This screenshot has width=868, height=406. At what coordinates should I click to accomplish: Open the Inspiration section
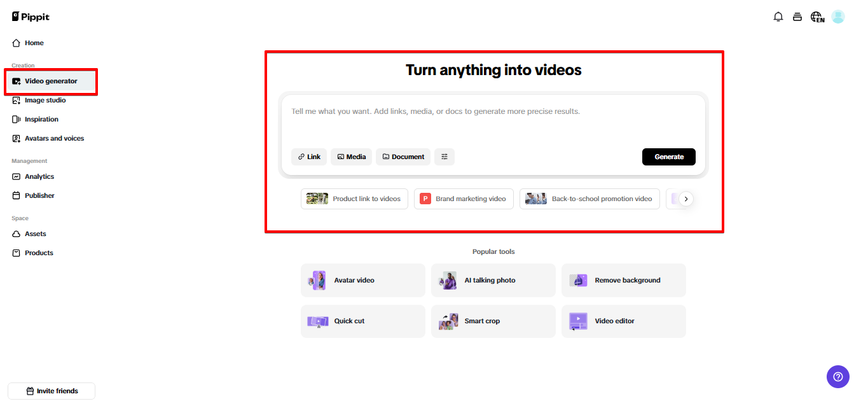coord(40,119)
